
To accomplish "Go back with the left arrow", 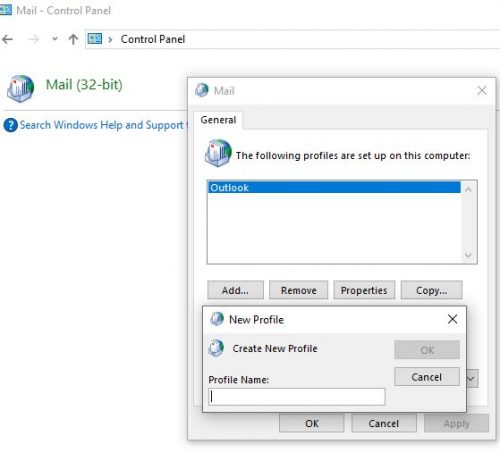I will pos(7,39).
